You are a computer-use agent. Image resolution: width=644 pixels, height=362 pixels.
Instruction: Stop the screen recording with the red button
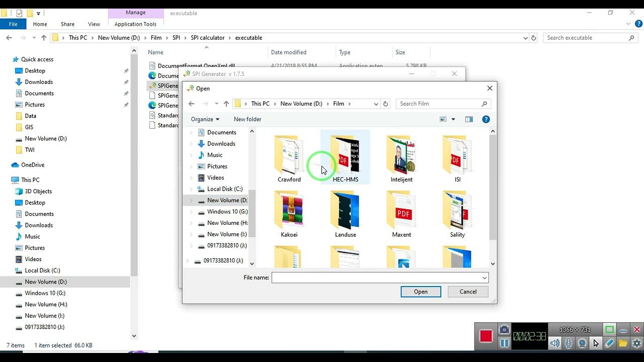coord(486,336)
